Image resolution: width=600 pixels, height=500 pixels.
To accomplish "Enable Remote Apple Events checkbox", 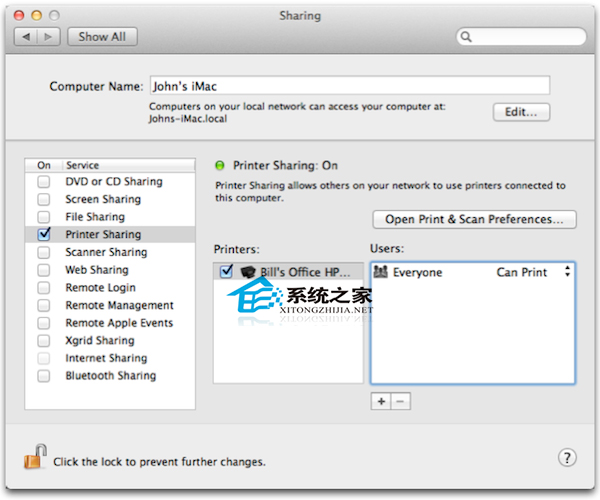I will tap(44, 323).
